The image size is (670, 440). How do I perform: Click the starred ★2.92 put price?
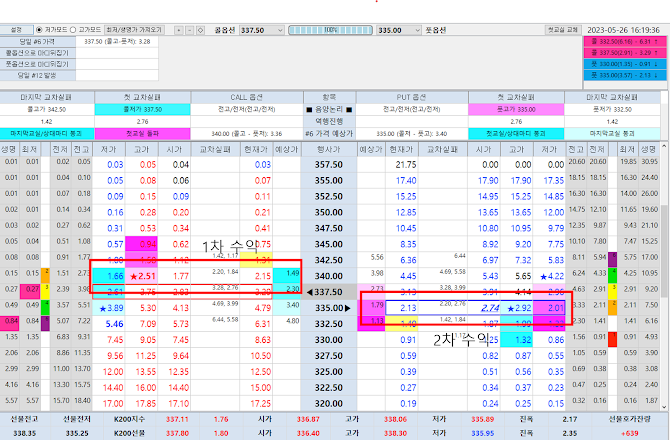click(x=519, y=308)
